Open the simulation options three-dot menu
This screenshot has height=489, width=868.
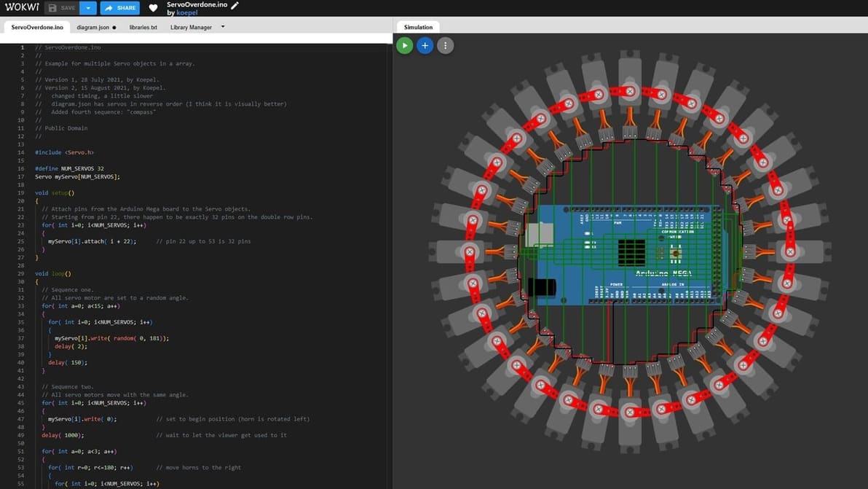[445, 45]
